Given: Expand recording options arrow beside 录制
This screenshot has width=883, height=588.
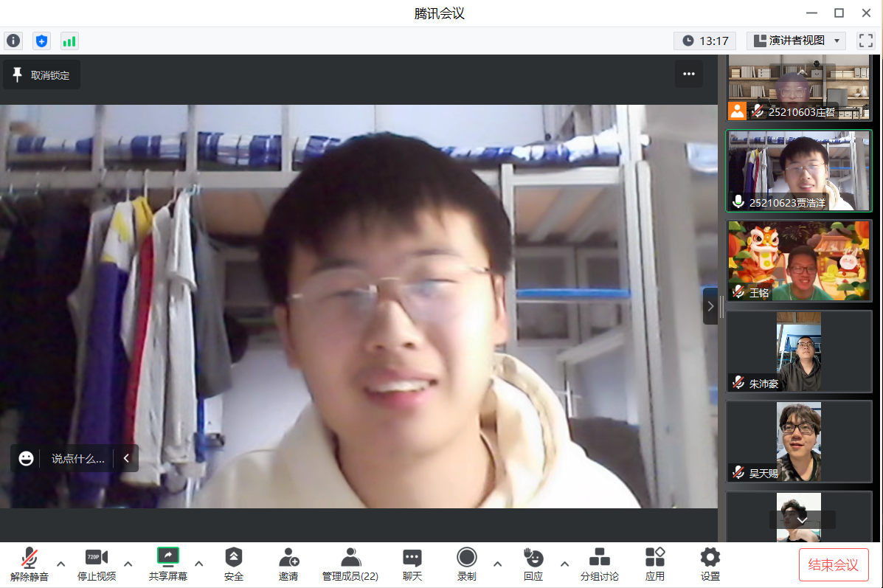Looking at the screenshot, I should (497, 564).
